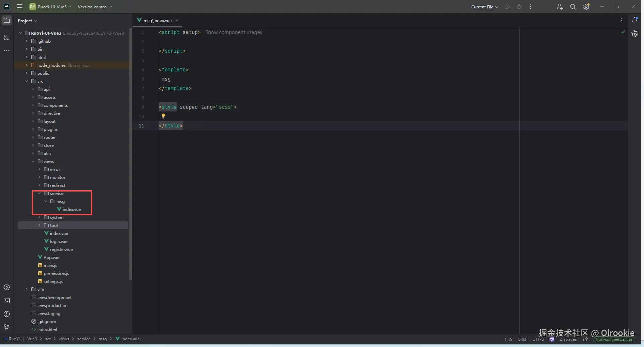Click the Show component usages hint
The width and height of the screenshot is (644, 347).
coord(233,32)
